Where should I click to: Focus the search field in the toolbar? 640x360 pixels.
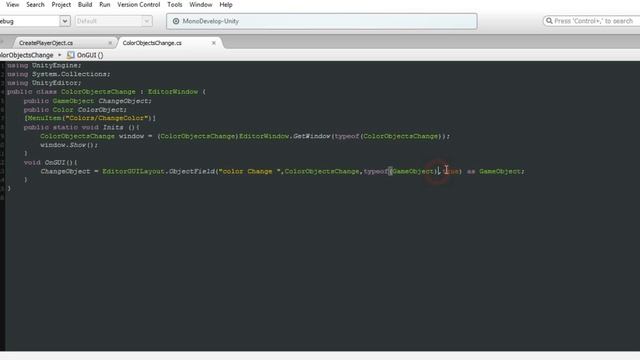click(593, 21)
